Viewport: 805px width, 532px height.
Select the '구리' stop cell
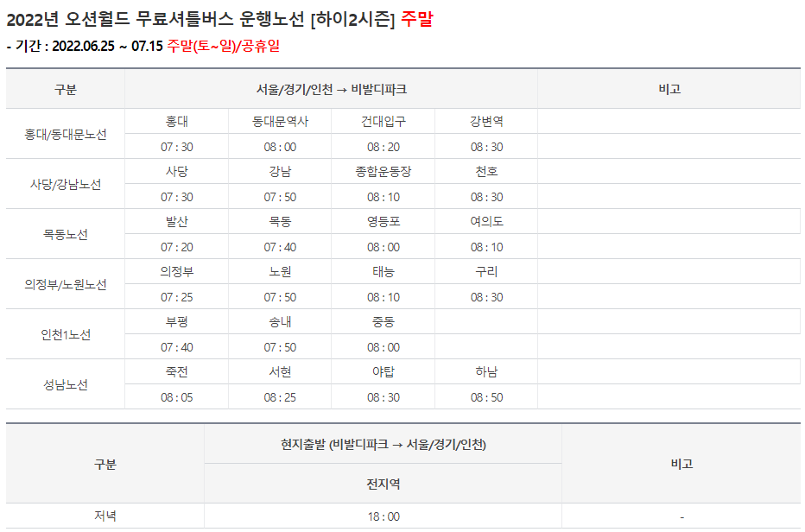coord(486,272)
